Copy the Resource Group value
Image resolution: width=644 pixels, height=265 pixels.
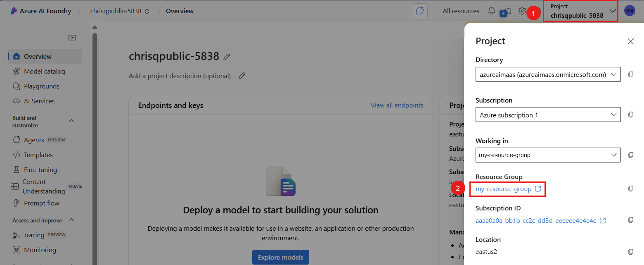(631, 189)
